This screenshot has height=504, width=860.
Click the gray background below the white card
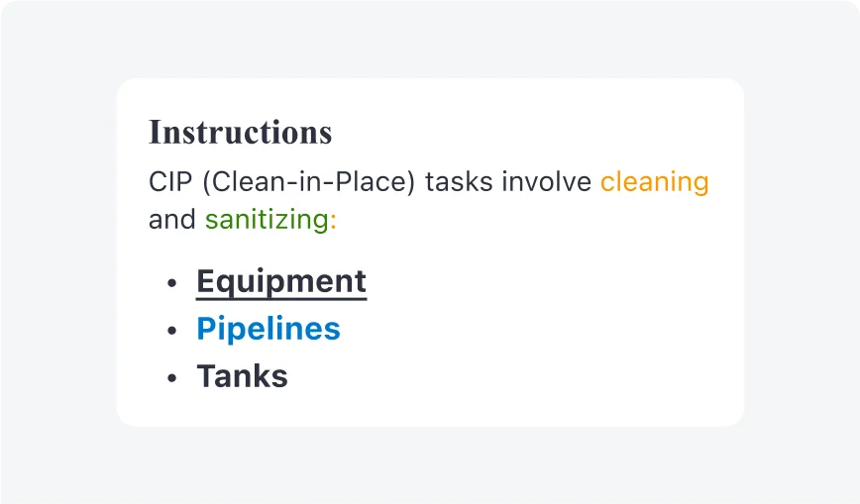[430, 465]
